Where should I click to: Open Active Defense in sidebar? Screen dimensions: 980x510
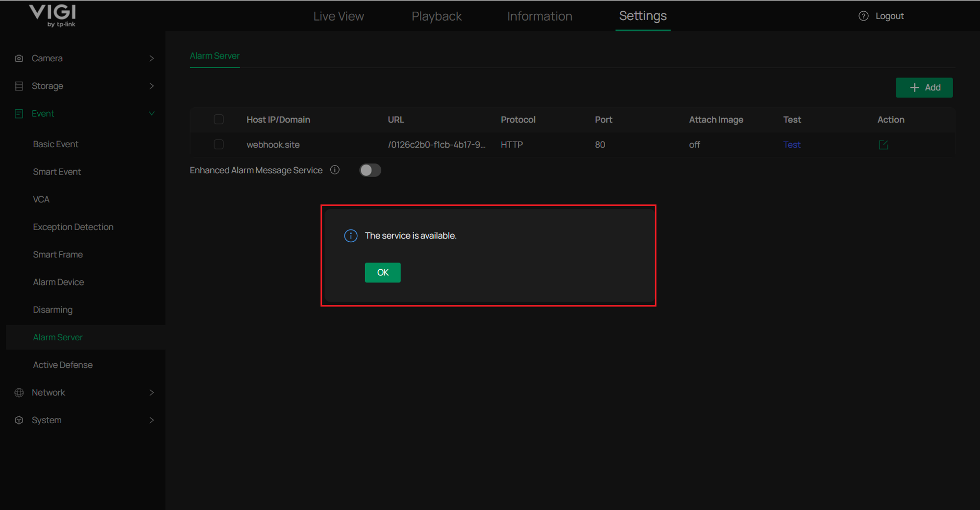tap(63, 365)
